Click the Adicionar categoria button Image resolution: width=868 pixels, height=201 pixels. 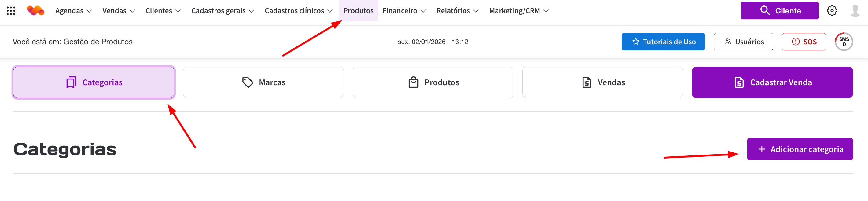click(x=800, y=149)
